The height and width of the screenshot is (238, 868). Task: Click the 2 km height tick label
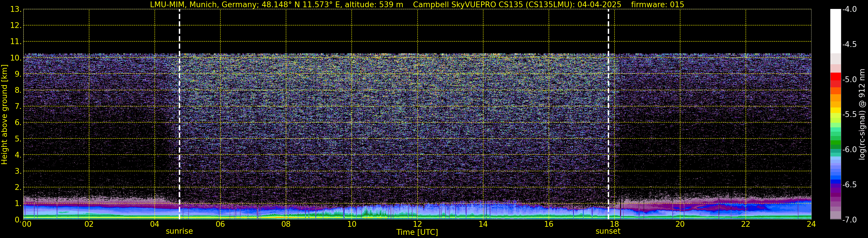(x=18, y=187)
